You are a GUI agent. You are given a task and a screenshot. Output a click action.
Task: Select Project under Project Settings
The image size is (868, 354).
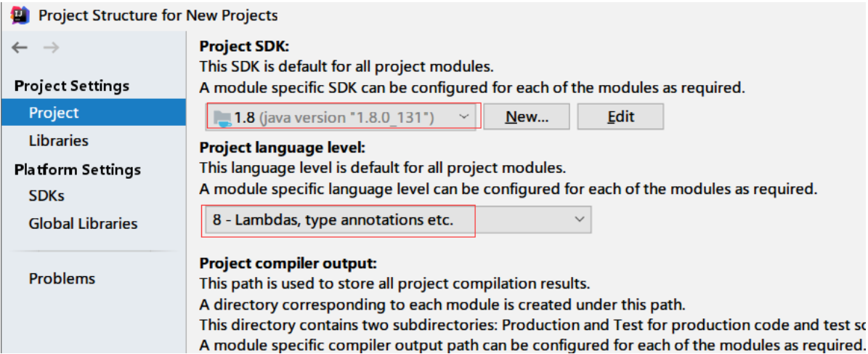coord(94,113)
